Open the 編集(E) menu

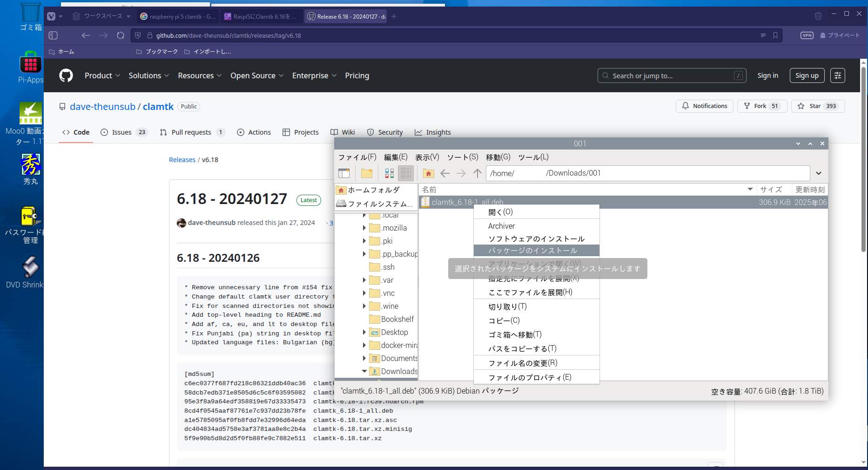396,157
